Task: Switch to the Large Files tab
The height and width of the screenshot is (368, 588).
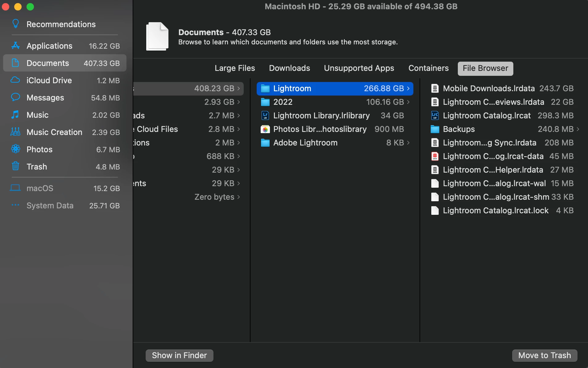Action: click(235, 68)
